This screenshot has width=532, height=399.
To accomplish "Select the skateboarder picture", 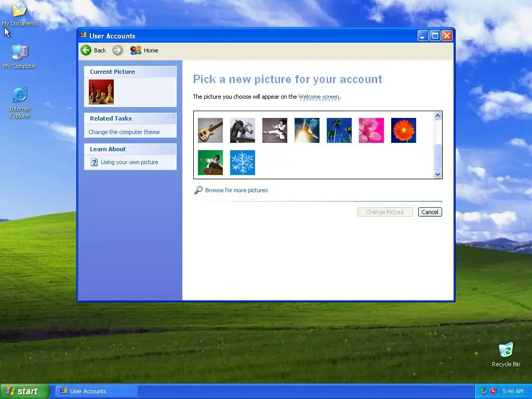I will tap(210, 163).
